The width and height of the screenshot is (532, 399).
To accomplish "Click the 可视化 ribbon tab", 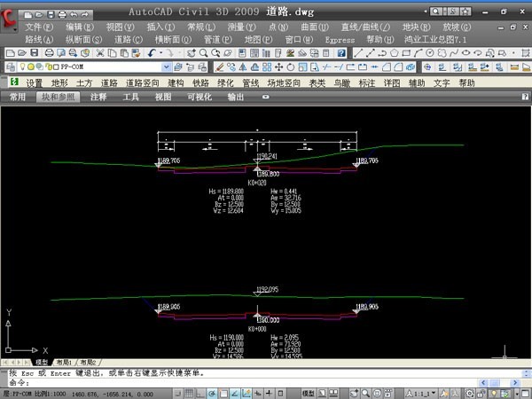I will 199,97.
